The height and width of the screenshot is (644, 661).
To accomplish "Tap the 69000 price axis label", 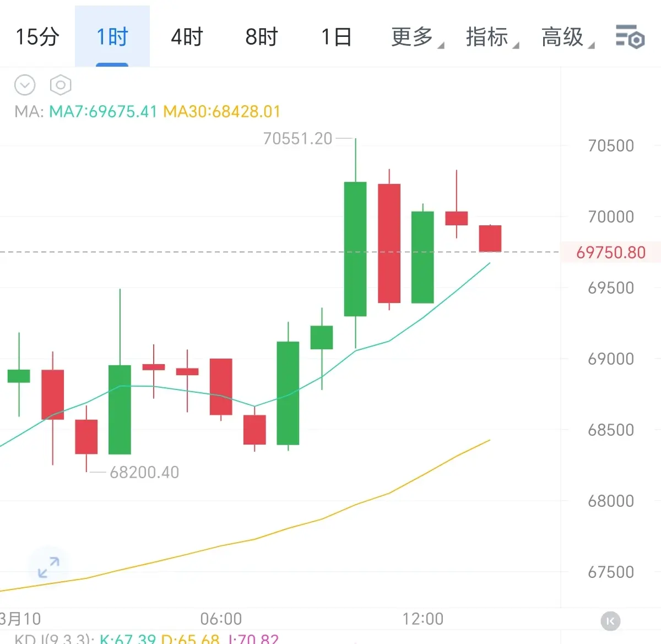I will pos(611,359).
